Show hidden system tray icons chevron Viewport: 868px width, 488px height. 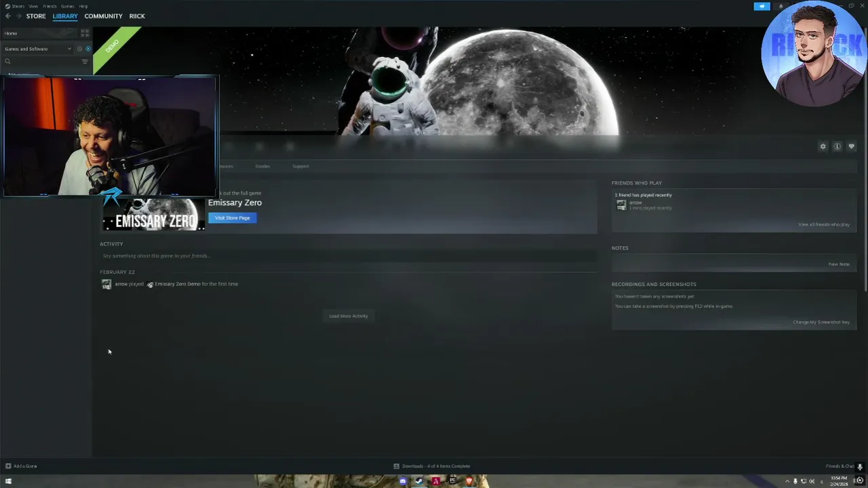click(787, 481)
